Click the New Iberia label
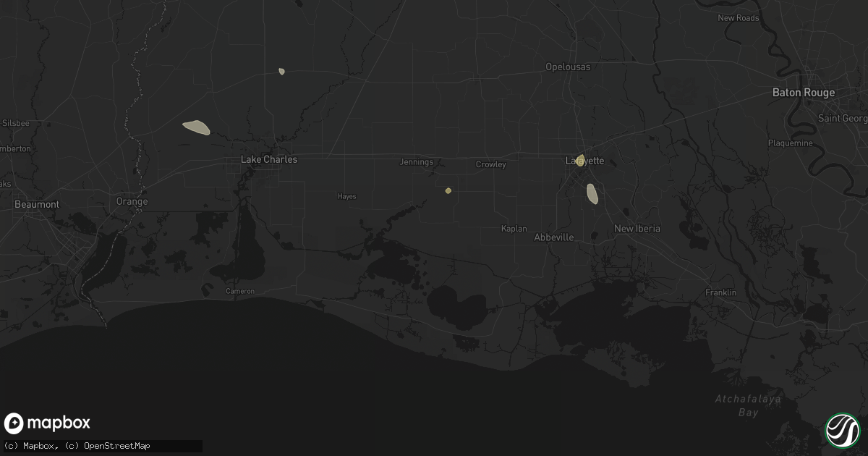Image resolution: width=868 pixels, height=456 pixels. coord(637,229)
